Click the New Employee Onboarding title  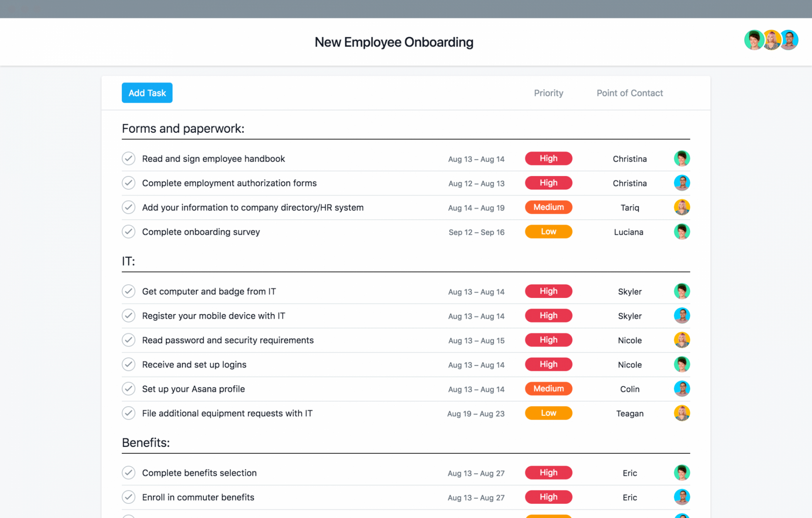394,42
